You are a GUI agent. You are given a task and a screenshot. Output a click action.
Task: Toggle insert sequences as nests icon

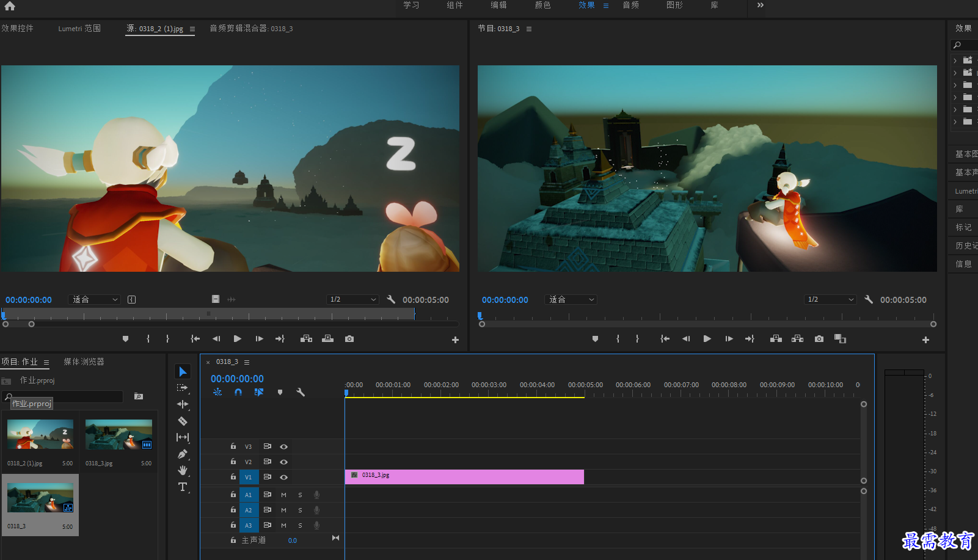tap(217, 392)
